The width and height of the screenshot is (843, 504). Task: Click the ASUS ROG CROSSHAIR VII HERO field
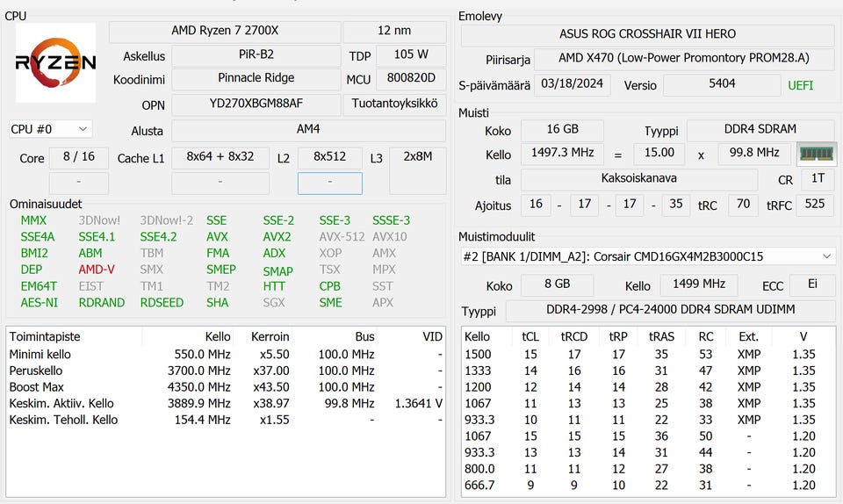point(647,34)
